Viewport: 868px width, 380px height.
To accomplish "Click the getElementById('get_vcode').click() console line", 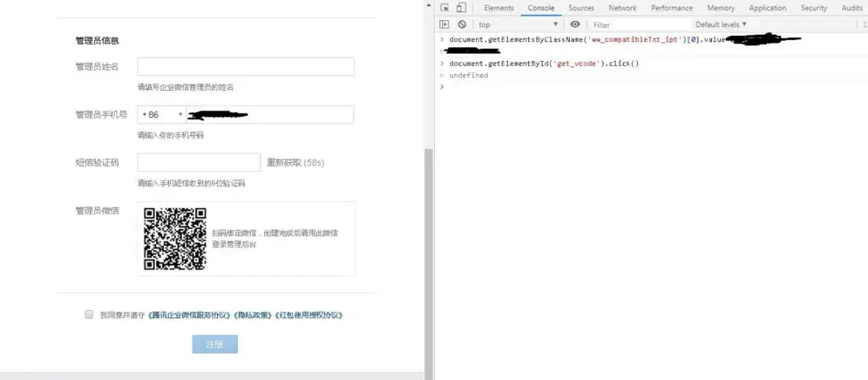I will 544,63.
